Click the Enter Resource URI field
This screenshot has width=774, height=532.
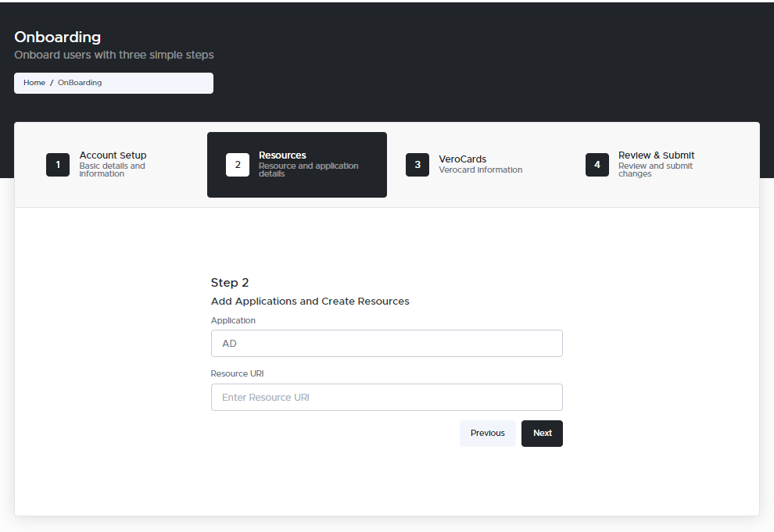pos(386,397)
